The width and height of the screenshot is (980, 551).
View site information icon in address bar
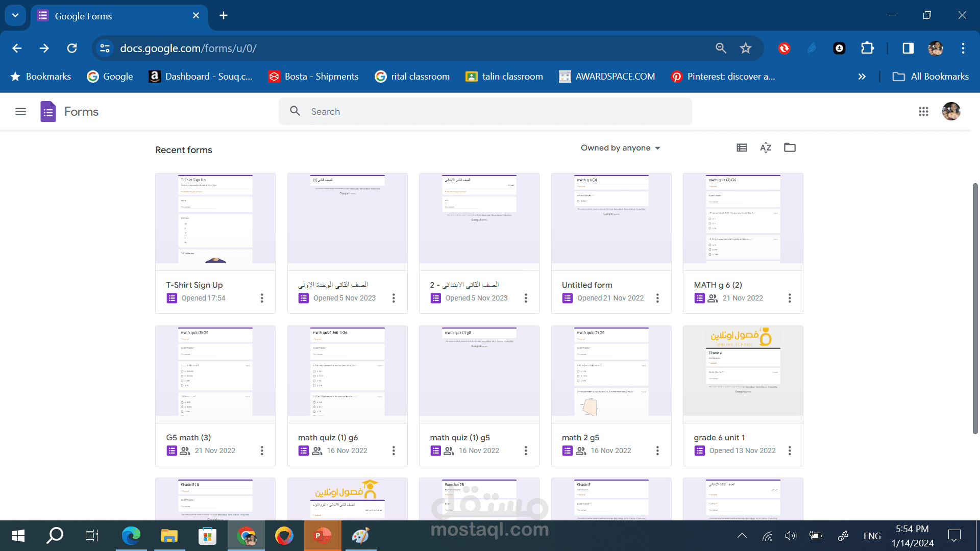pos(105,48)
